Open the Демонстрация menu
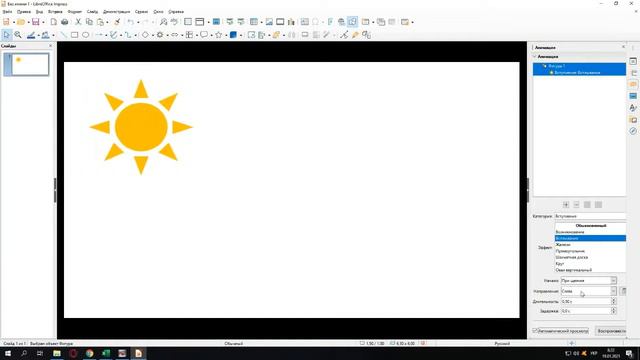This screenshot has height=360, width=640. (117, 12)
